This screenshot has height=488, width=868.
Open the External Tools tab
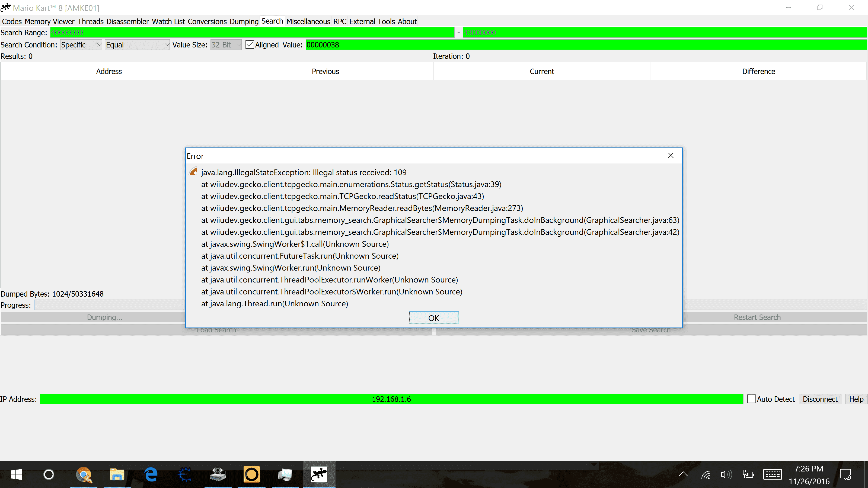(x=372, y=22)
